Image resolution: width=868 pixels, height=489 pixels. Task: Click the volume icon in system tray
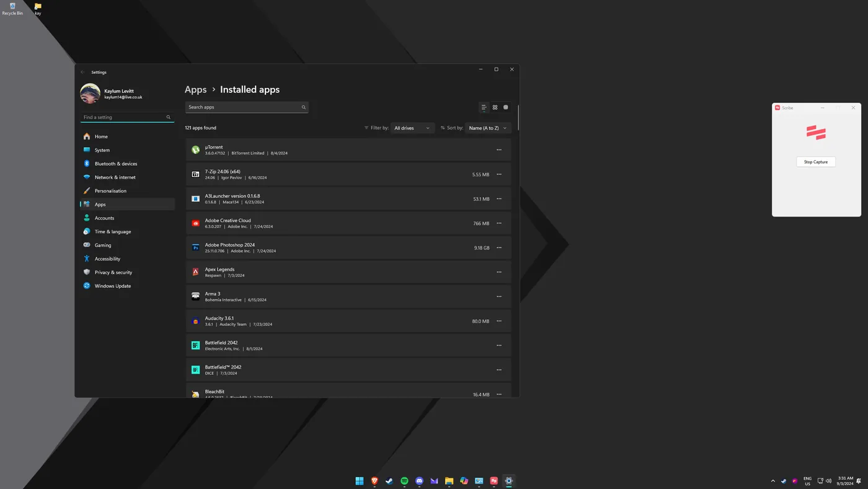(829, 481)
